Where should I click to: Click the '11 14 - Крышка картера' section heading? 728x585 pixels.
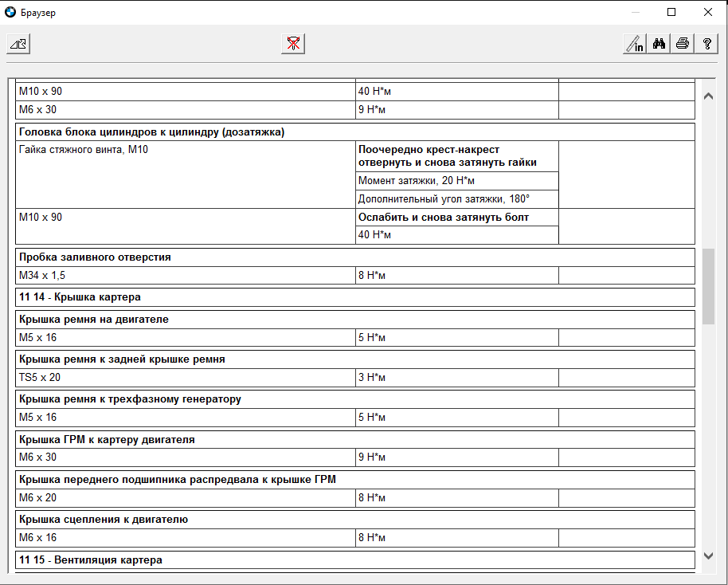coord(80,297)
